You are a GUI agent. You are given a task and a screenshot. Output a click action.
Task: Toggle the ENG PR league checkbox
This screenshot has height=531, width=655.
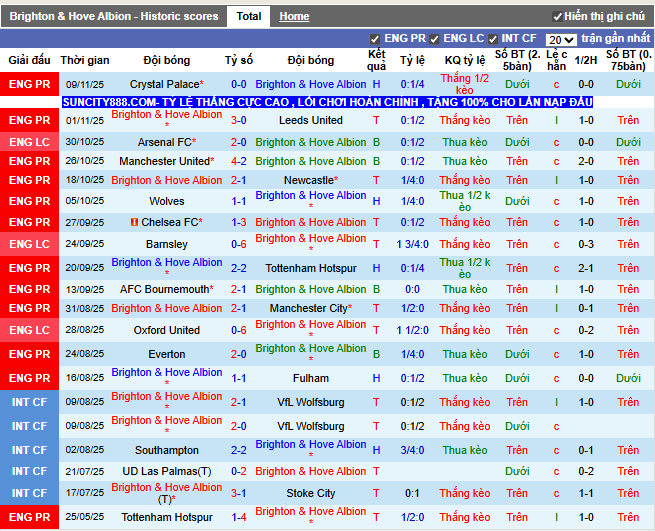click(375, 39)
